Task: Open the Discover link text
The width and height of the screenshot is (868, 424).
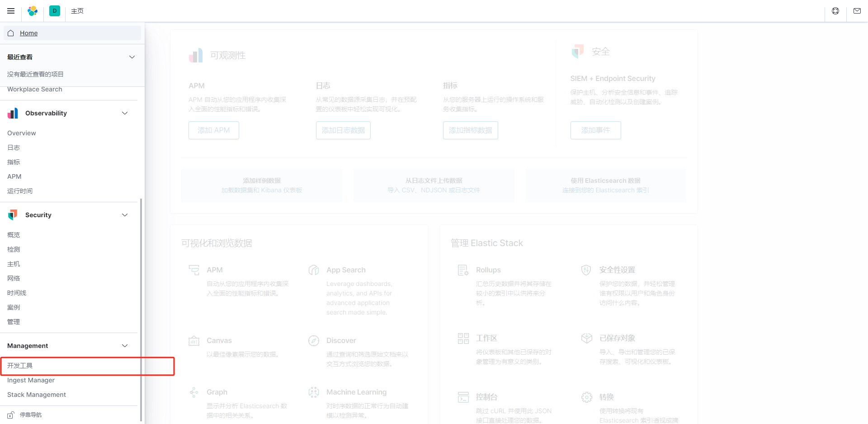Action: [341, 341]
